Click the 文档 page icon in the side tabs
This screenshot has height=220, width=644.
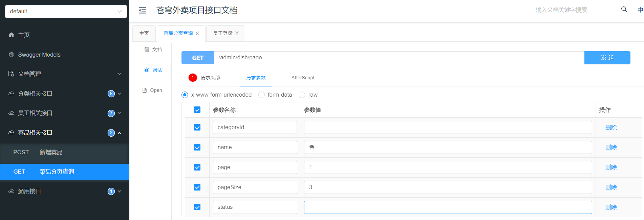click(147, 49)
